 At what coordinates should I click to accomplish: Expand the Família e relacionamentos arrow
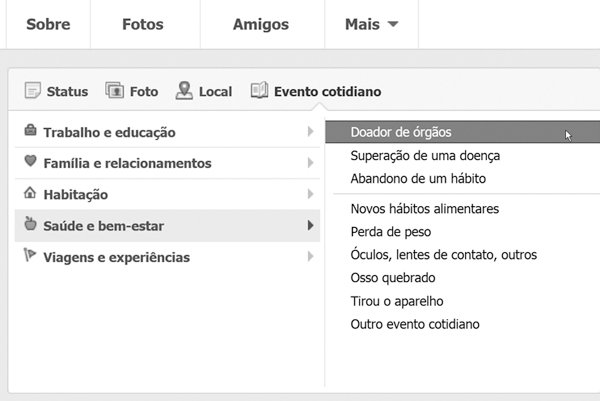[310, 163]
